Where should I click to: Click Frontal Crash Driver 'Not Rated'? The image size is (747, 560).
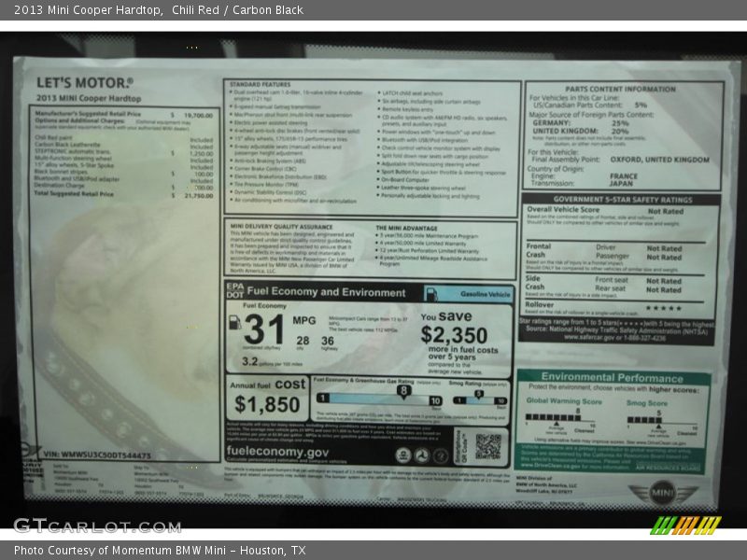tap(664, 248)
